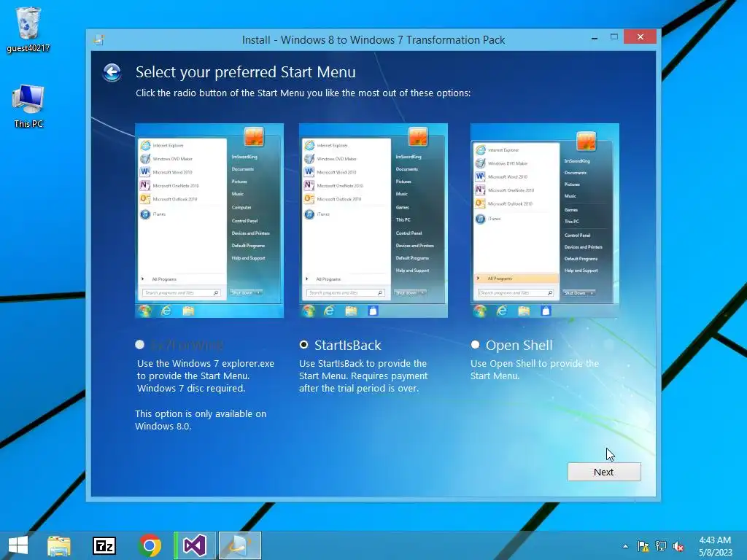Click the StartIsBack option label
747x560 pixels.
pos(348,345)
